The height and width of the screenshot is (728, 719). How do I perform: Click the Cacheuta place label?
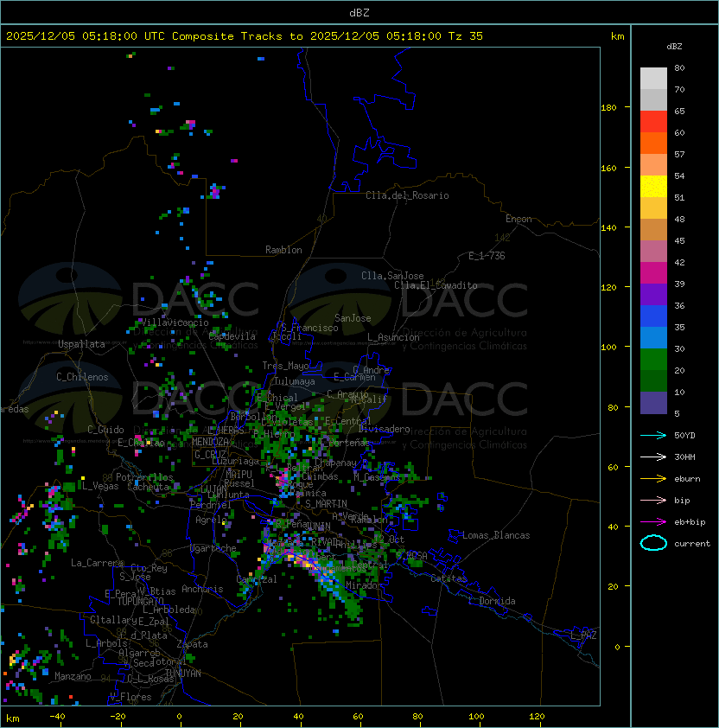click(148, 487)
